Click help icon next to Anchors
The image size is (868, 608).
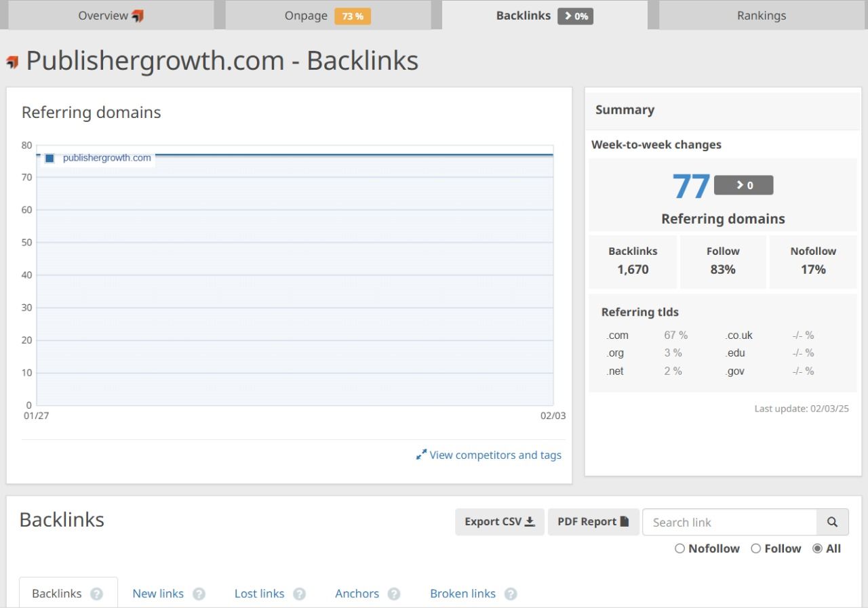(394, 594)
